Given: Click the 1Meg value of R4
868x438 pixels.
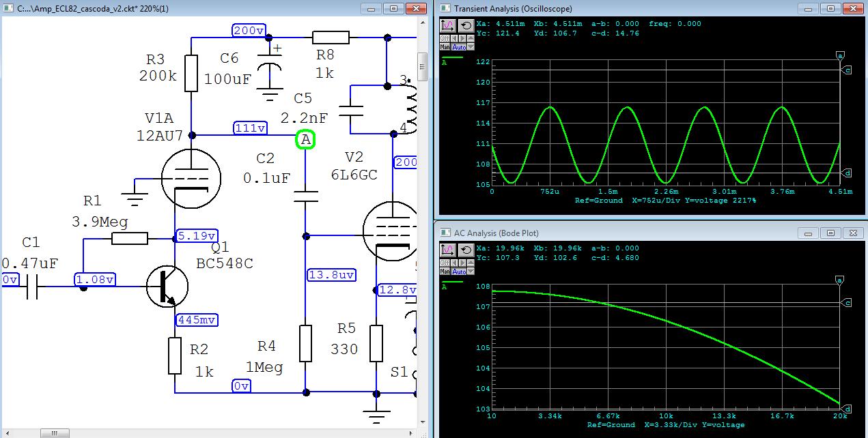Looking at the screenshot, I should tap(264, 368).
